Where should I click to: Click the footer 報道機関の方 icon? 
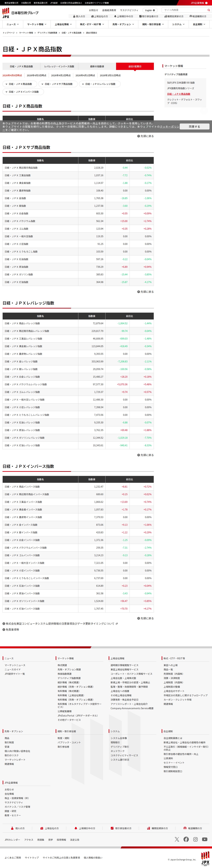(x=185, y=828)
